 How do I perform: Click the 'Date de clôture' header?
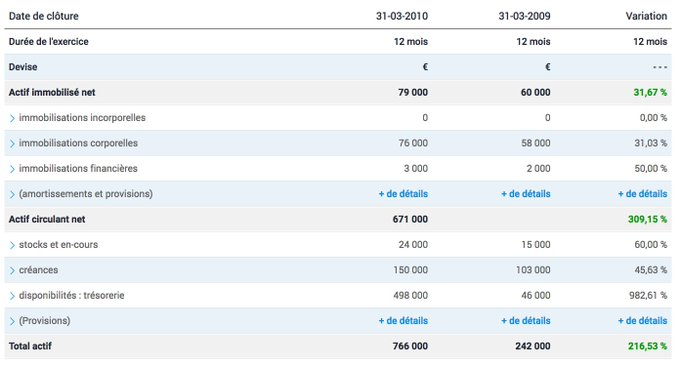43,16
